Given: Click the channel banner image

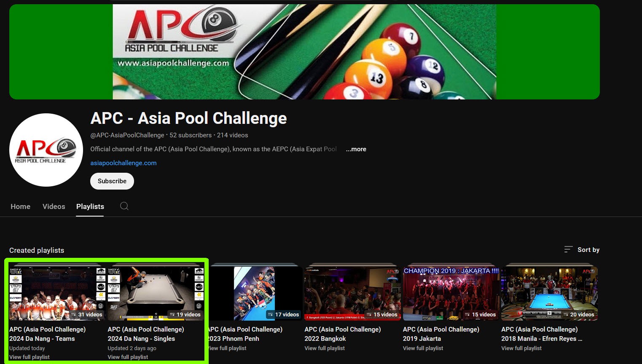Looking at the screenshot, I should pyautogui.click(x=304, y=52).
